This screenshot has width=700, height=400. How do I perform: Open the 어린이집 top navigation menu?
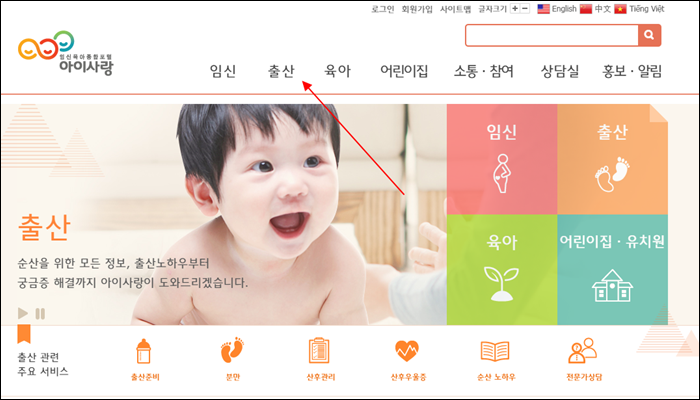404,71
